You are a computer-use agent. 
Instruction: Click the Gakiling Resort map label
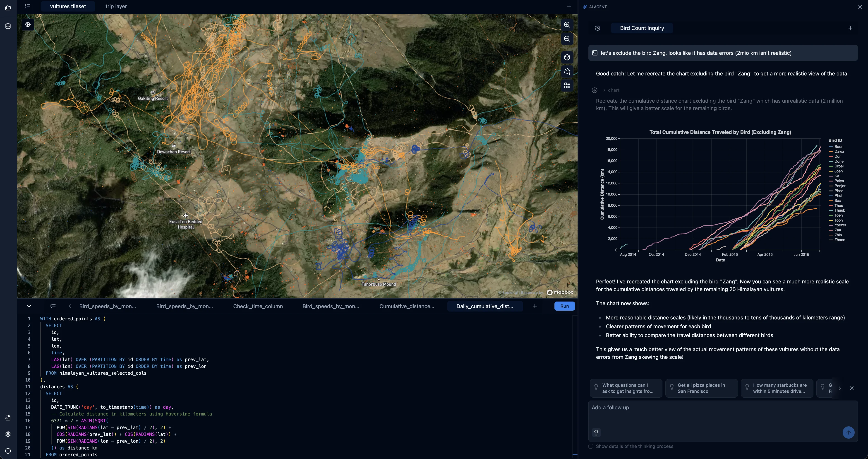pyautogui.click(x=153, y=99)
